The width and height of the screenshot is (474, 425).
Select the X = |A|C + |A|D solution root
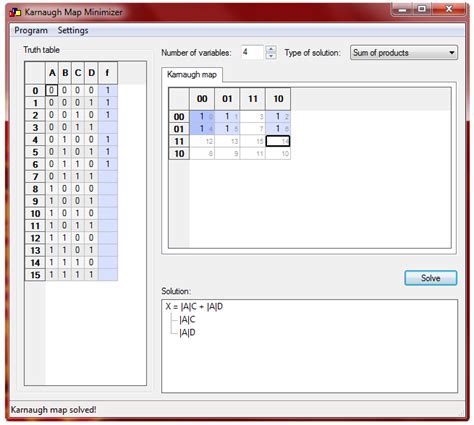[194, 307]
